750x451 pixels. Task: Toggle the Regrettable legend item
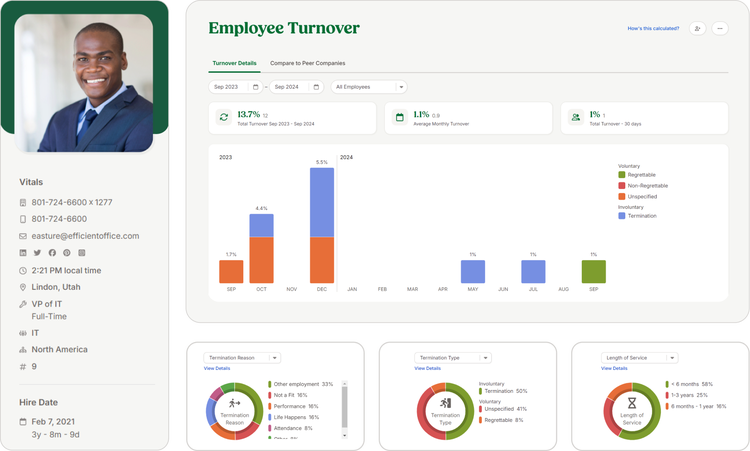(622, 175)
